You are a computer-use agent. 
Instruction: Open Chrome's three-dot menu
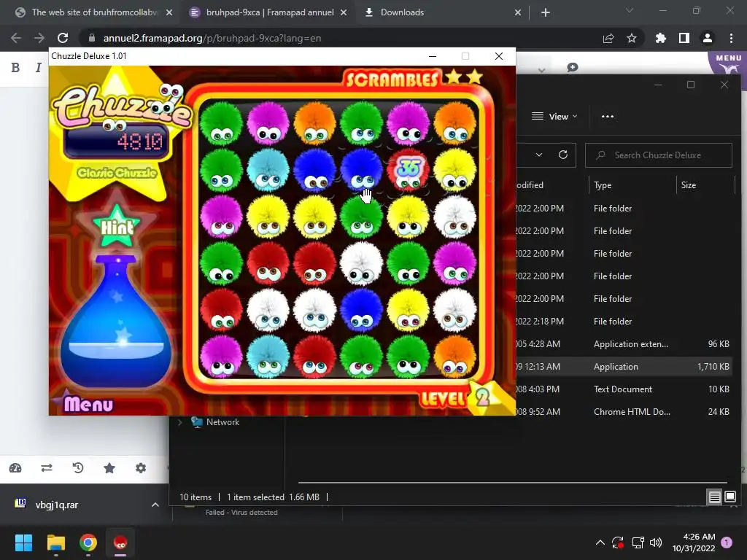731,38
